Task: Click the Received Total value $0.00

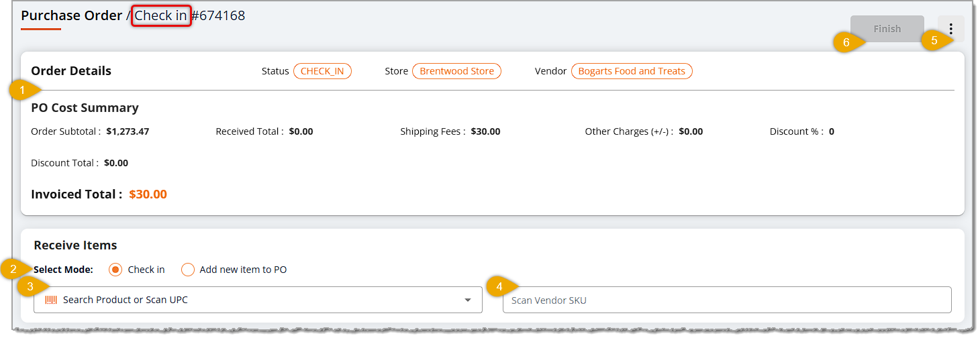Action: tap(301, 131)
